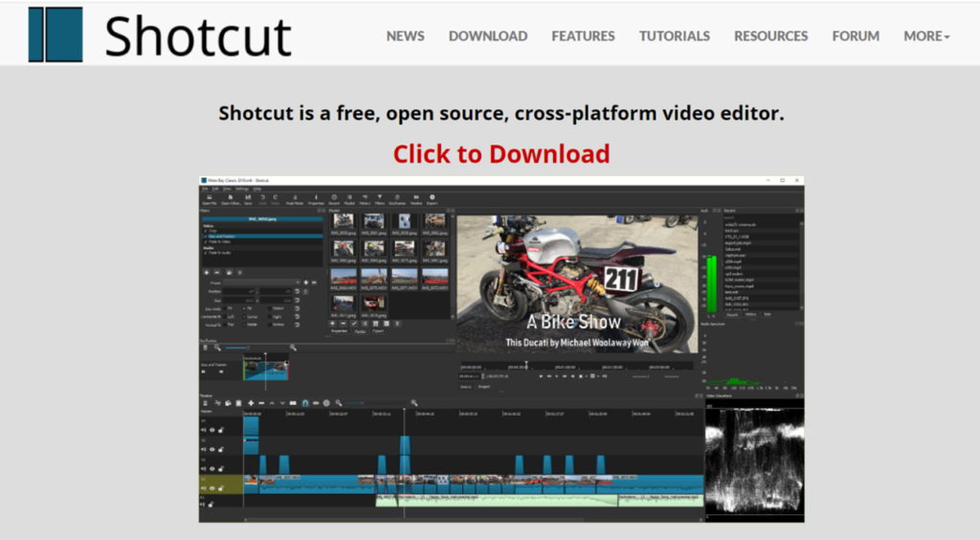Select the Right horizontal fit radio button
Viewport: 980px width, 540px height.
[269, 316]
